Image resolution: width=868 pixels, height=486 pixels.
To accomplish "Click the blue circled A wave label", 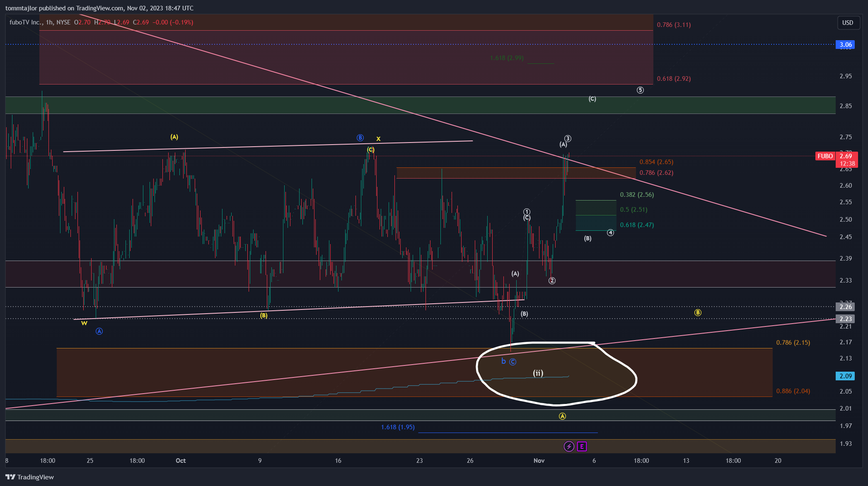I will 99,331.
